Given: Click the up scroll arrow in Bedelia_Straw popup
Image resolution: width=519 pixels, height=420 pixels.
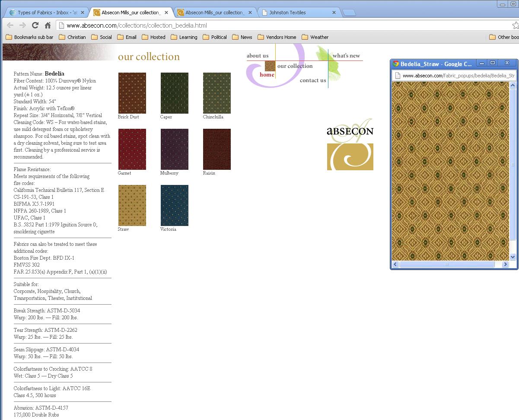Looking at the screenshot, I should point(513,86).
